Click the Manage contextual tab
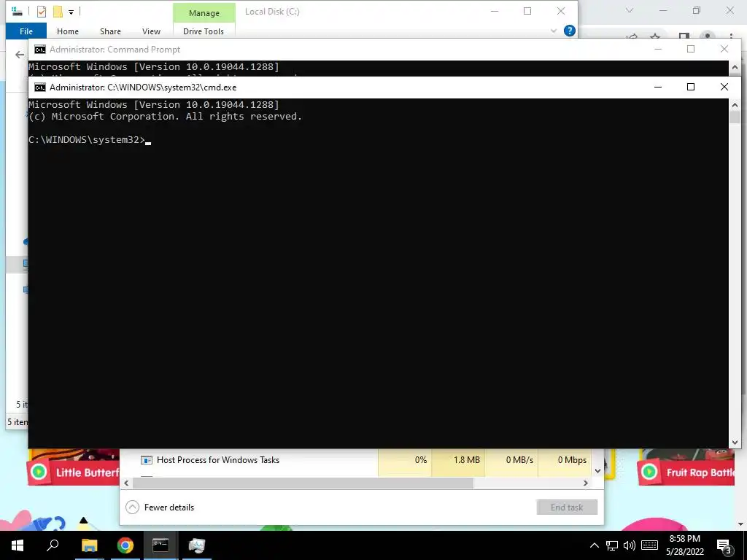The image size is (747, 560). coord(204,13)
